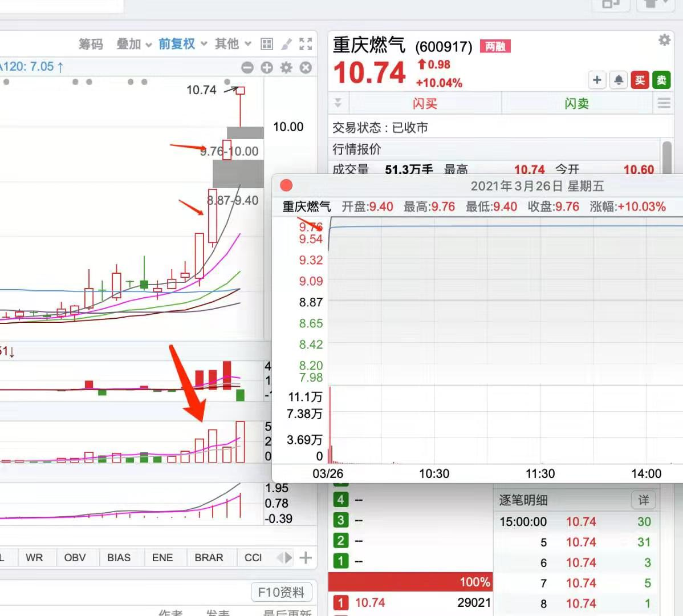This screenshot has width=683, height=616.
Task: Click the green 卖 sell button
Action: 661,80
